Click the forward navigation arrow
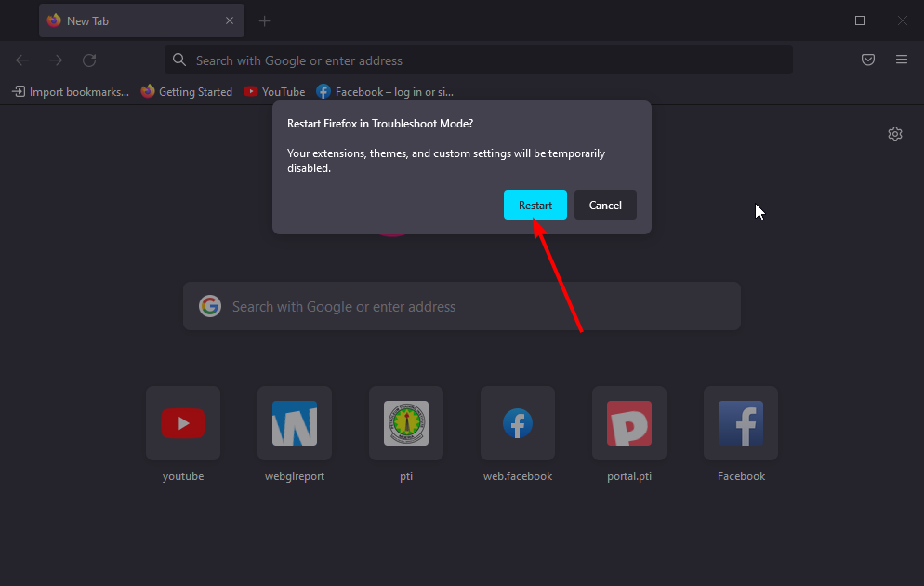The height and width of the screenshot is (586, 924). tap(55, 60)
